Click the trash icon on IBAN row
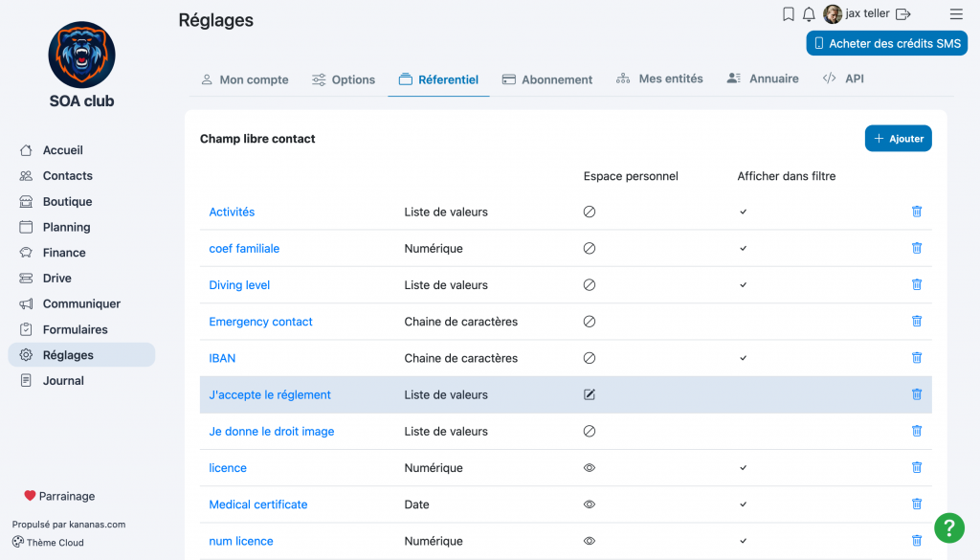 (916, 357)
